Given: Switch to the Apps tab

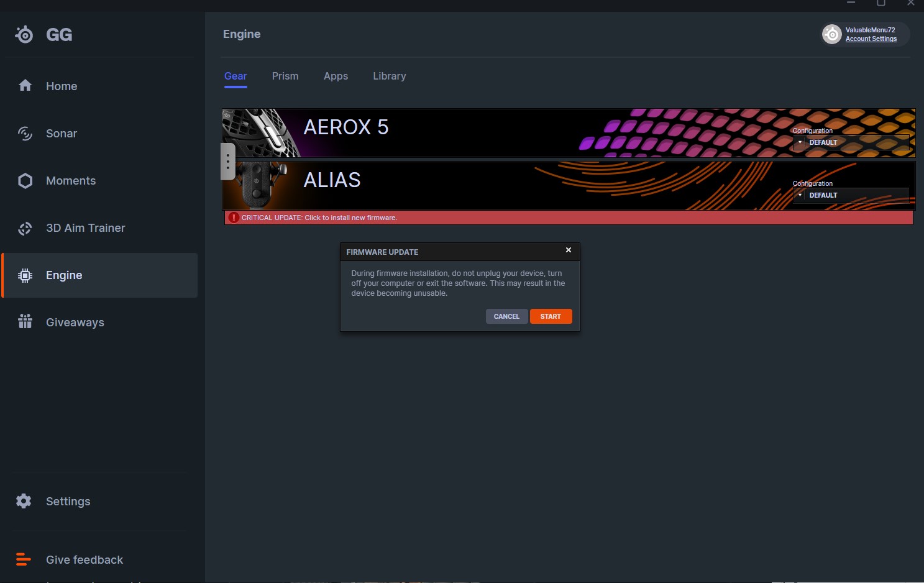Looking at the screenshot, I should (x=336, y=76).
